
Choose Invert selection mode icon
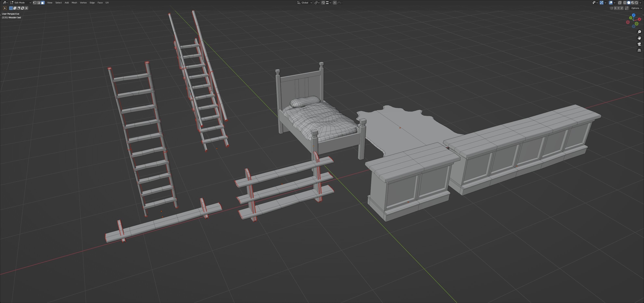[x=23, y=8]
